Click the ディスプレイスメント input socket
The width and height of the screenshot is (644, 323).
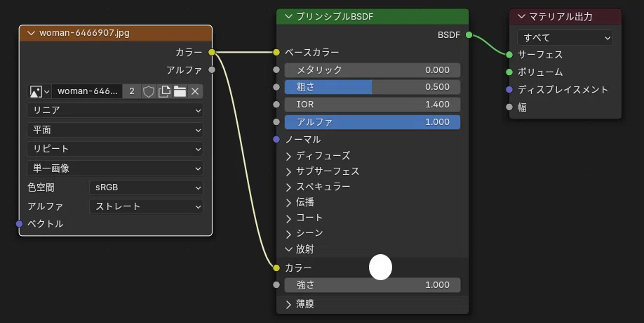(x=509, y=89)
